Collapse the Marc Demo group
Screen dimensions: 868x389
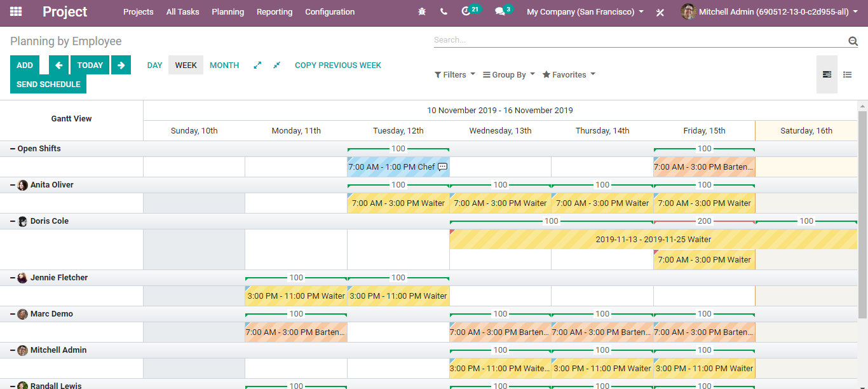13,314
